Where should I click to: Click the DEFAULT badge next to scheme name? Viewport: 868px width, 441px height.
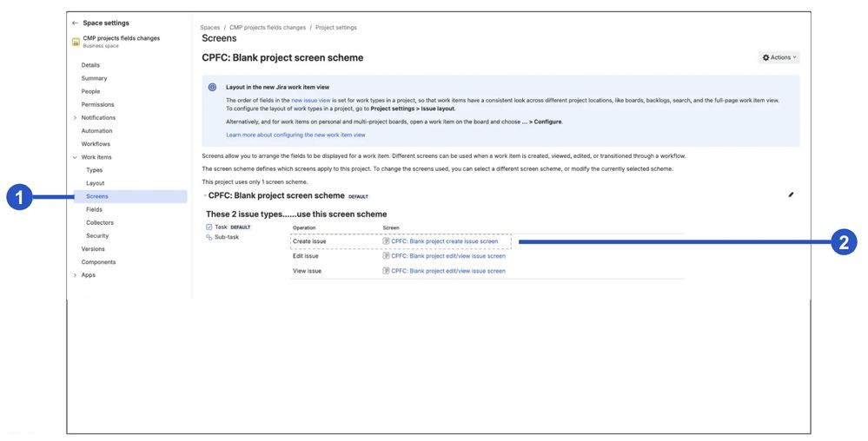coord(359,196)
